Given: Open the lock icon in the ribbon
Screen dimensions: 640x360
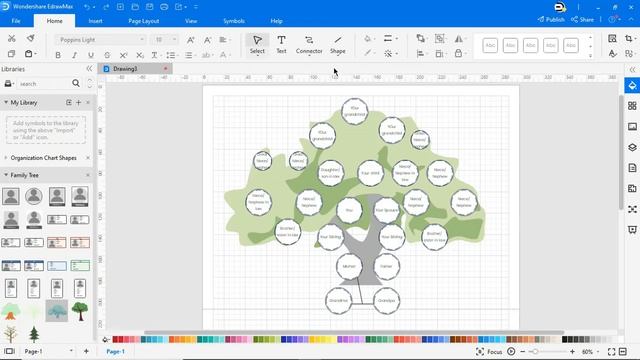Looking at the screenshot, I should (459, 53).
